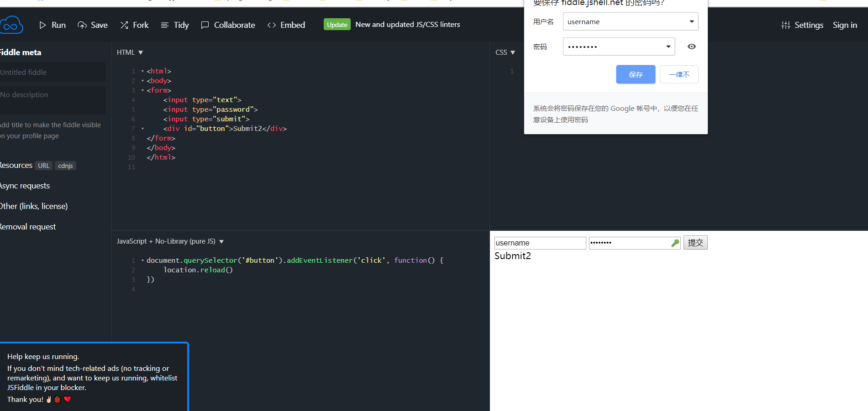
Task: Click 保存 to save the password
Action: 635,74
